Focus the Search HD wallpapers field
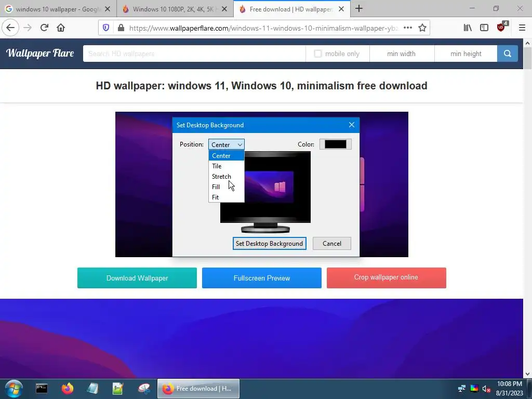This screenshot has width=532, height=399. [x=194, y=54]
